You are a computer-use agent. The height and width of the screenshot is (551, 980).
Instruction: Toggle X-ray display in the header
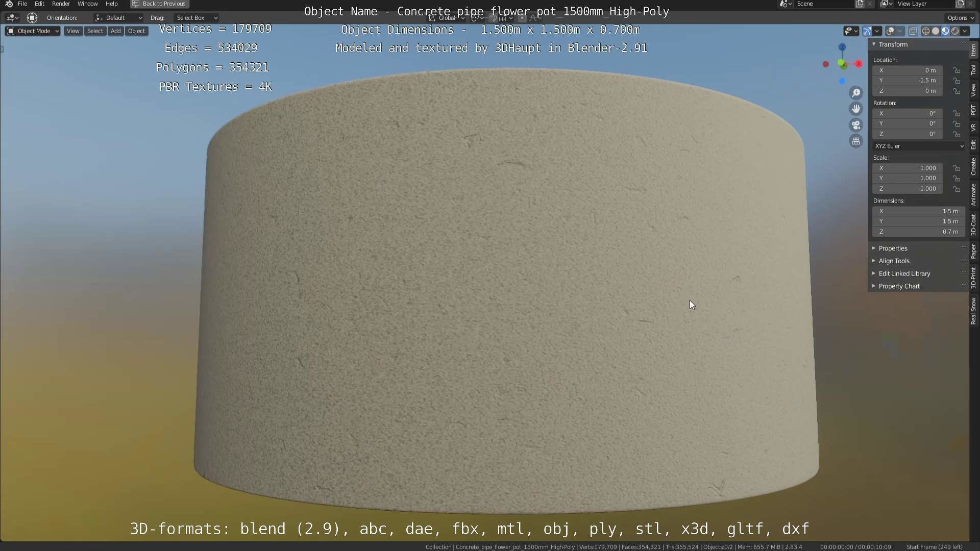point(913,31)
